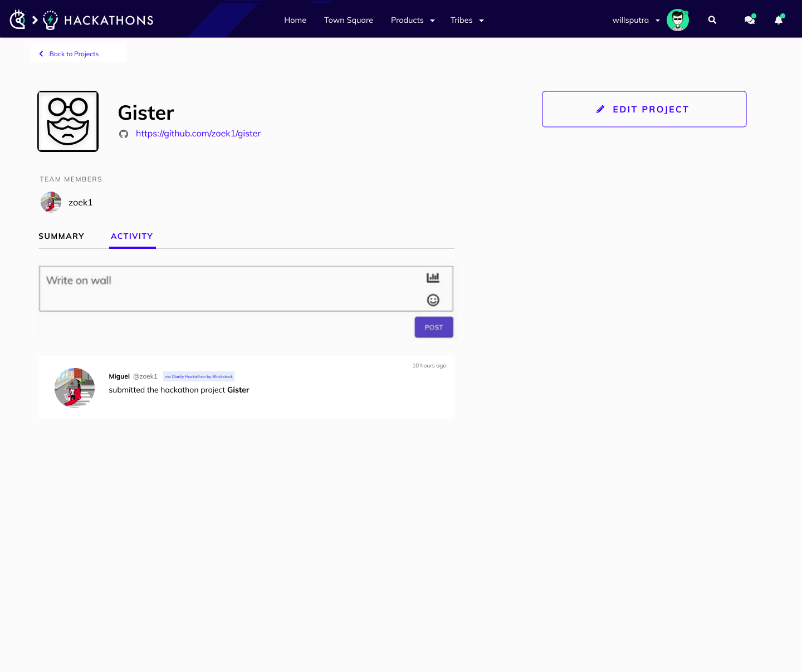This screenshot has height=672, width=802.
Task: Click the plug logo icon in header
Action: [18, 20]
